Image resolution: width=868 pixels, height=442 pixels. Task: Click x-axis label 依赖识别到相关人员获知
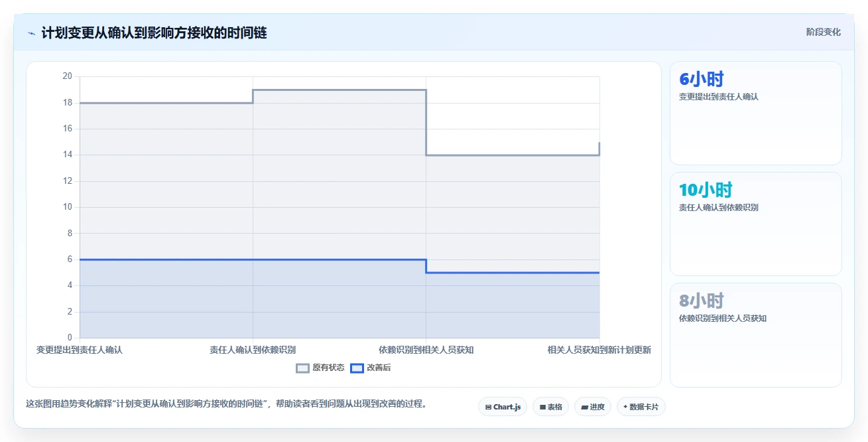[426, 350]
